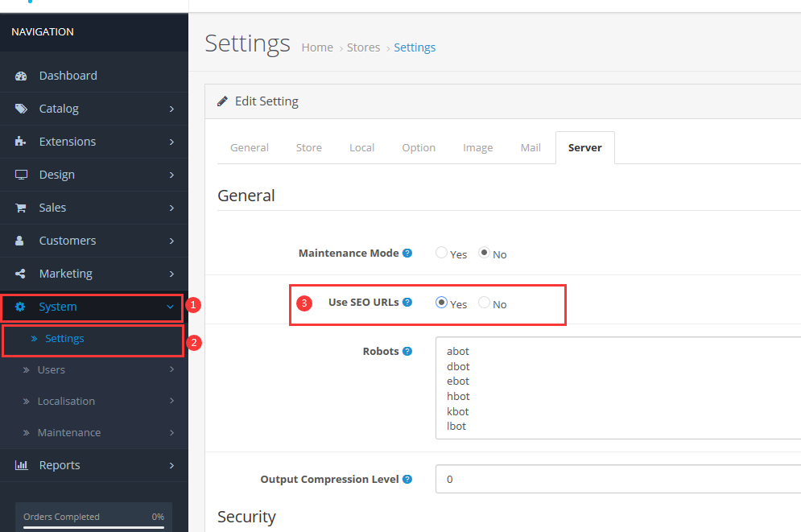Switch to the Mail tab
The height and width of the screenshot is (532, 801).
pos(531,148)
